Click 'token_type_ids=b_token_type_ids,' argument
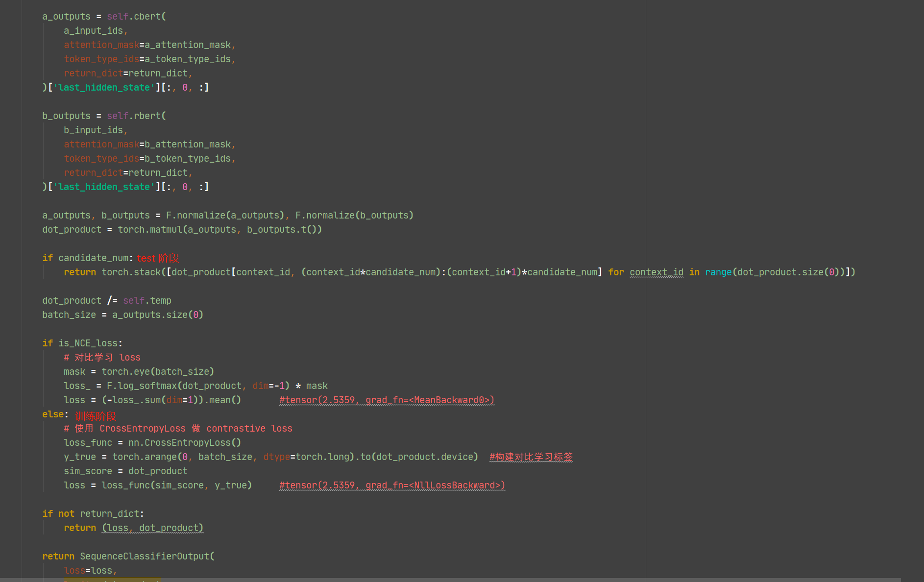 click(x=150, y=159)
